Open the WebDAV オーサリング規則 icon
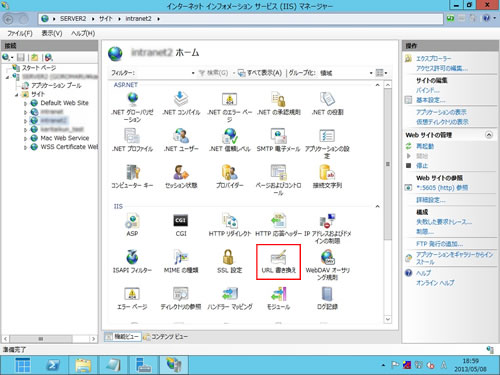 [x=327, y=265]
